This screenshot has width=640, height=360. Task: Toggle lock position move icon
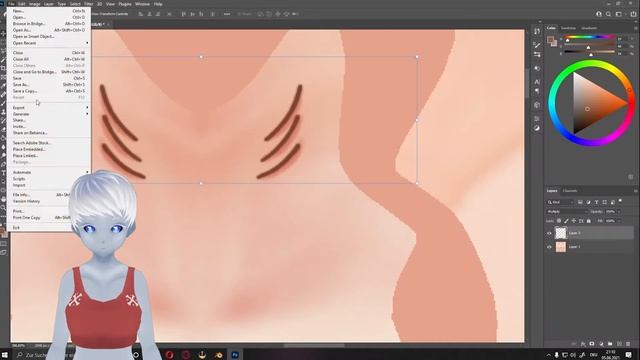point(574,221)
